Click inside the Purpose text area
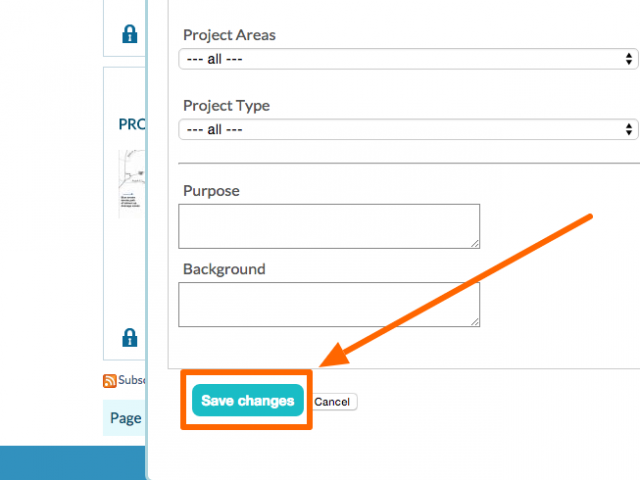The width and height of the screenshot is (640, 480). 329,227
